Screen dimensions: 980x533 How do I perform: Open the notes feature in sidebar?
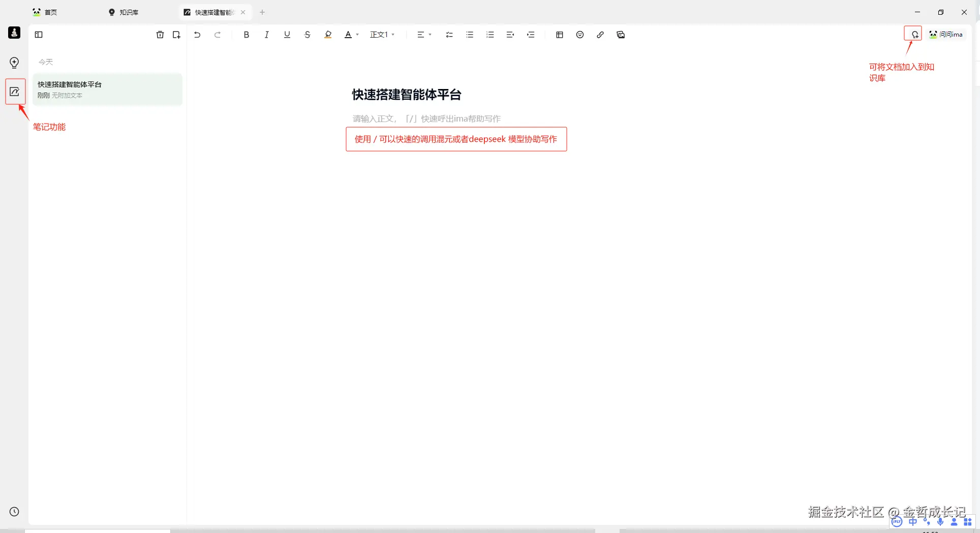point(15,92)
